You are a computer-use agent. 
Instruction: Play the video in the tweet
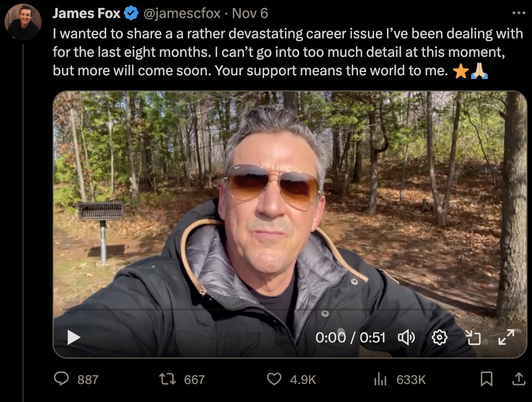click(x=74, y=337)
